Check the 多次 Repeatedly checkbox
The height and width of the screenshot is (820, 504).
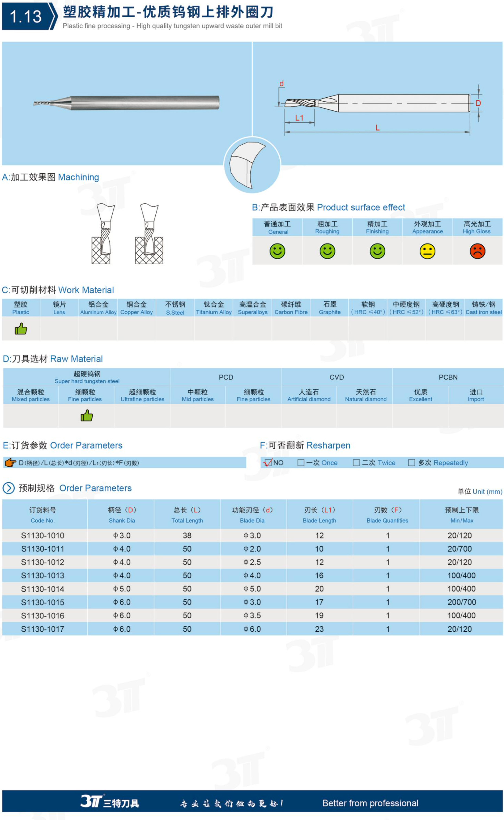(x=412, y=463)
